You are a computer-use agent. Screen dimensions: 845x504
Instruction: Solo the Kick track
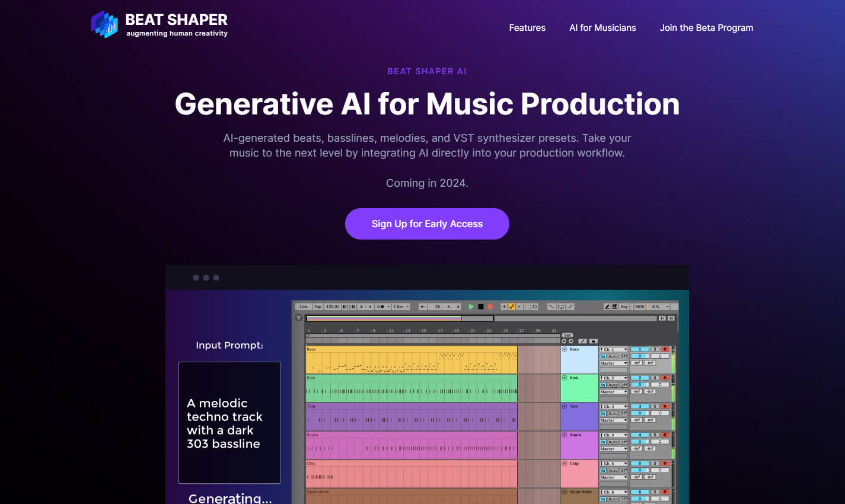point(655,378)
